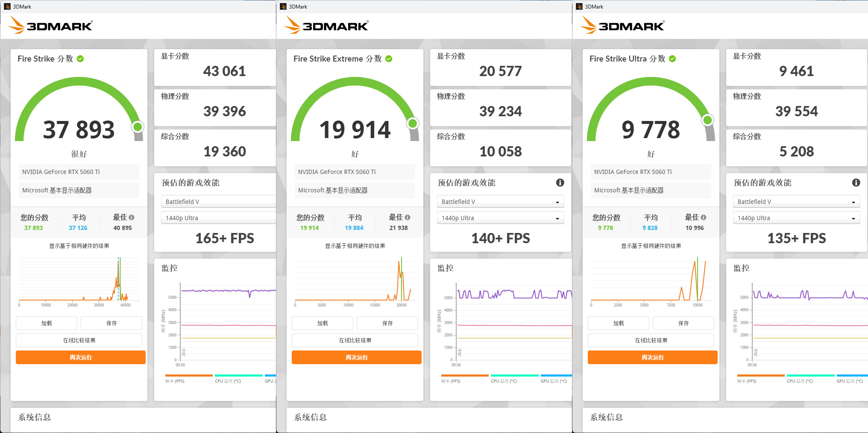
Task: Toggle the CPU 温度 legend in Fire Strike window
Action: pos(239,379)
